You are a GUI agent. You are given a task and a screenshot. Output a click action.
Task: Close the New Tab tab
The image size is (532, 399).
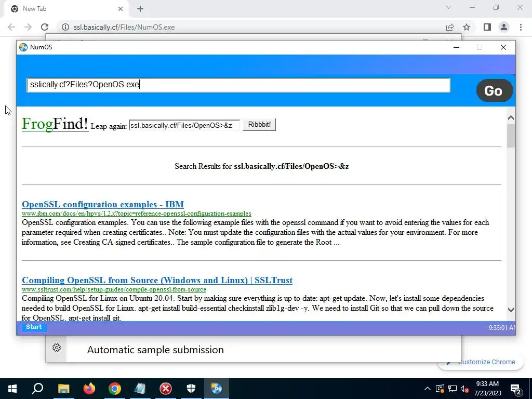click(x=121, y=9)
